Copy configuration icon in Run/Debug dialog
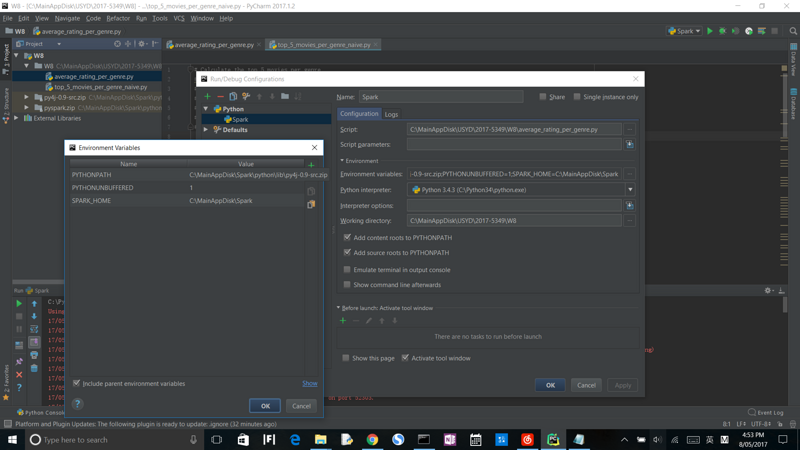Screen dimensions: 800x450 tap(233, 96)
